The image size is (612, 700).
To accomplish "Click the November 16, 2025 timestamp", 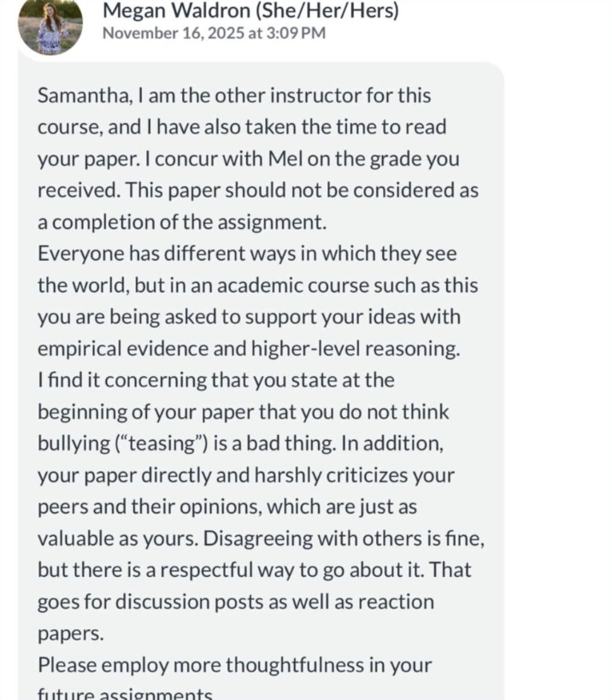I will (214, 33).
